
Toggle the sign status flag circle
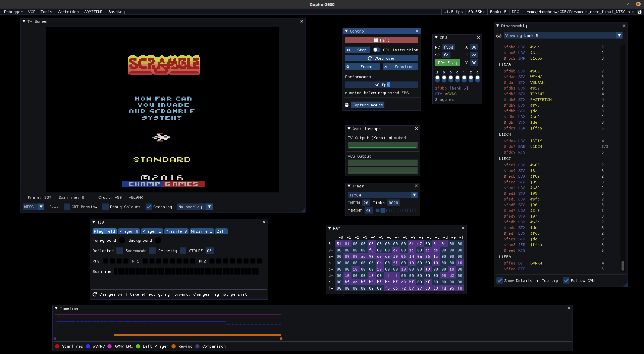(437, 78)
